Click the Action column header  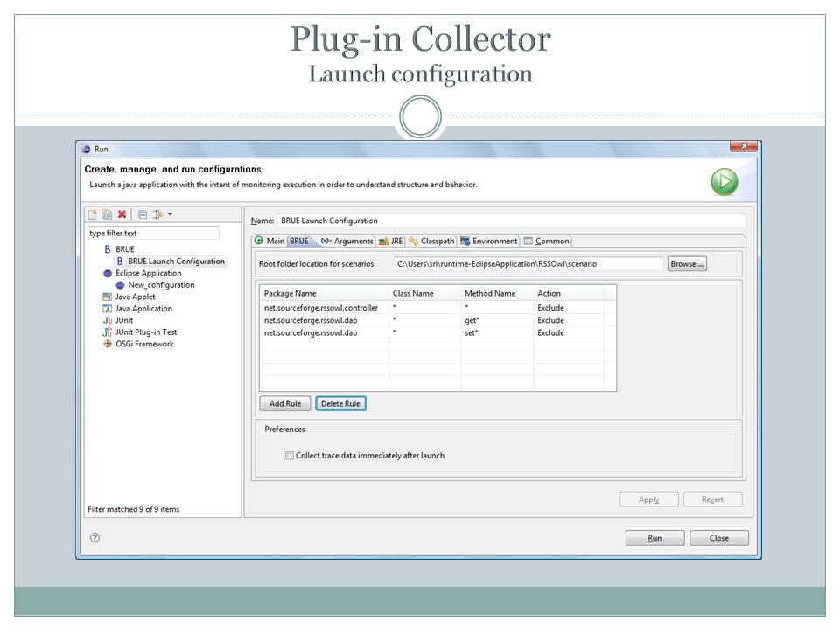pos(569,294)
